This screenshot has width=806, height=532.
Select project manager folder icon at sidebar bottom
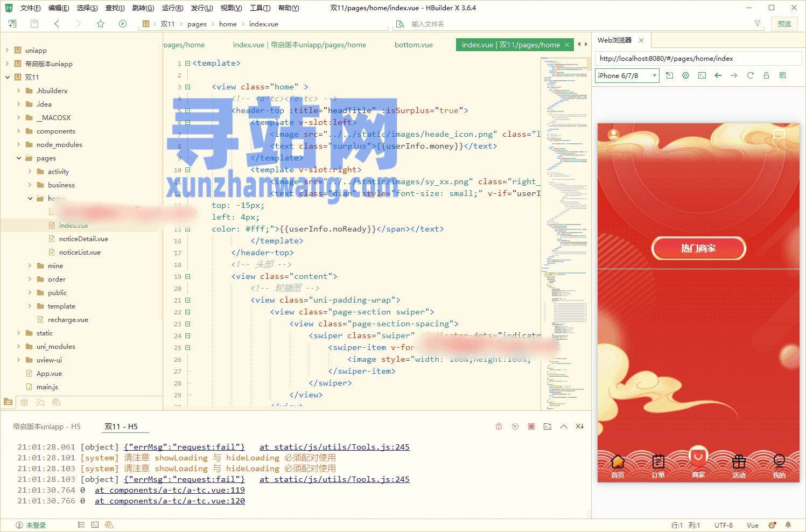coord(8,402)
